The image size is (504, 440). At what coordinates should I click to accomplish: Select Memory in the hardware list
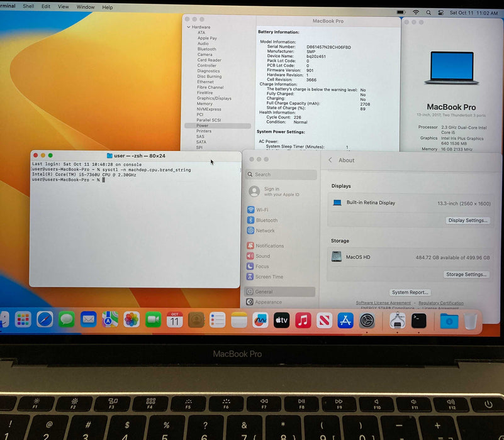coord(204,104)
